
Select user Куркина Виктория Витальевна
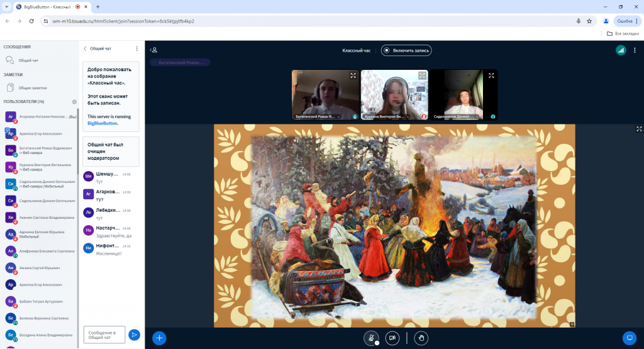coord(40,167)
